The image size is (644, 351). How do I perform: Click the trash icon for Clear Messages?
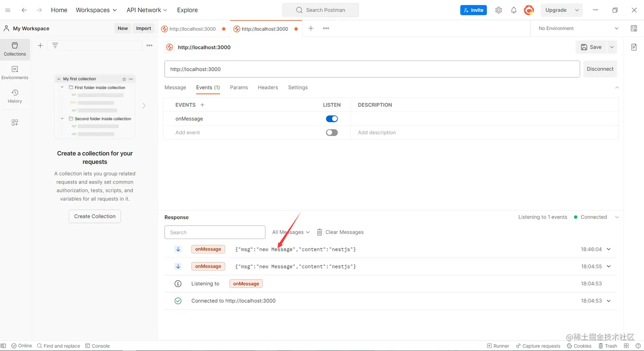[319, 232]
